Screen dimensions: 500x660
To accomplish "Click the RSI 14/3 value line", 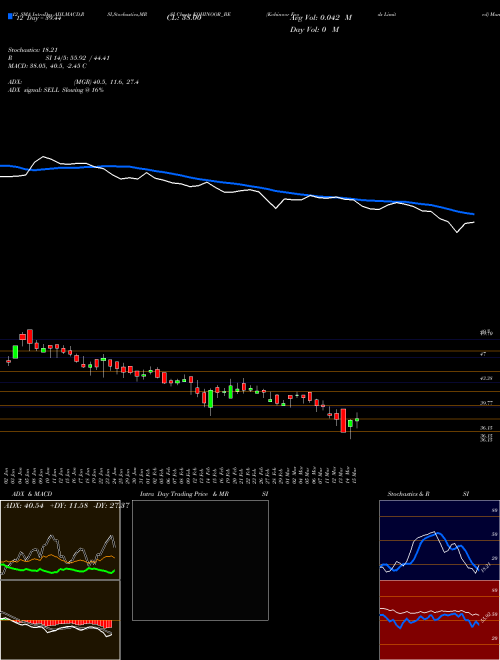I will 59,58.
